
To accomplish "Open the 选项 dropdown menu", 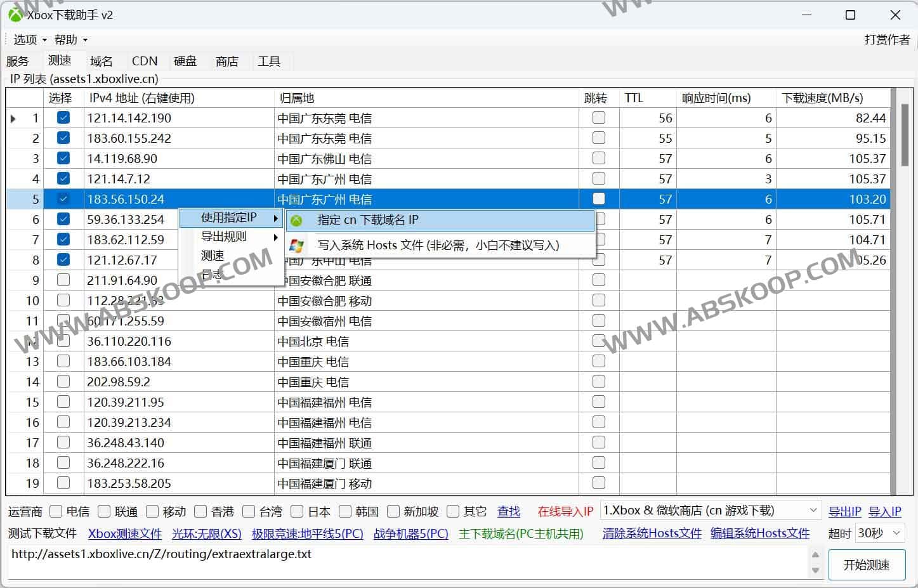I will click(30, 39).
